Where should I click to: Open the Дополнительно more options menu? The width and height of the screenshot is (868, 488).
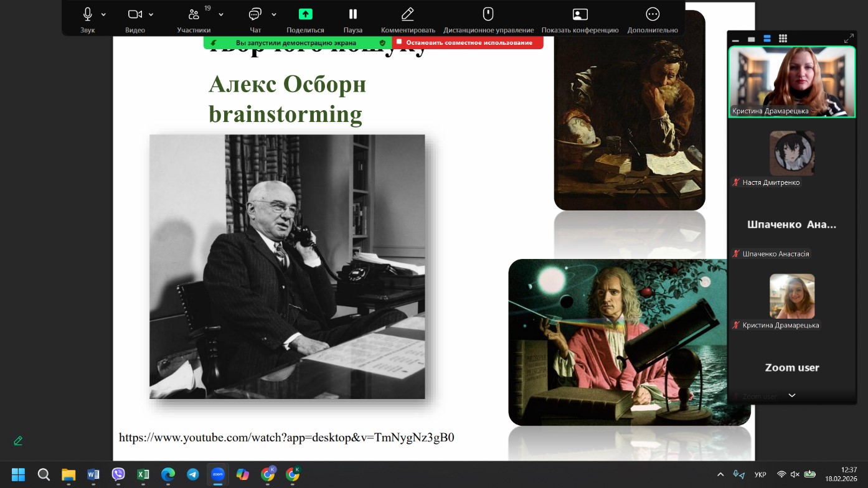click(653, 19)
